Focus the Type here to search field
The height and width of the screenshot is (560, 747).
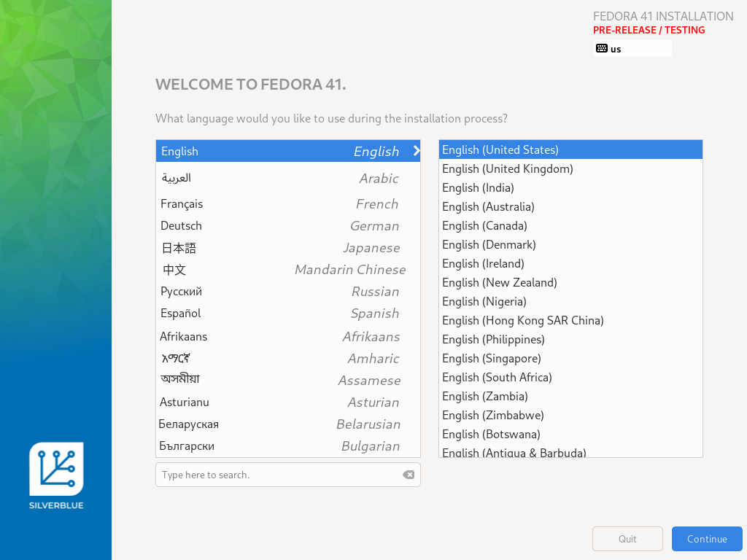287,475
